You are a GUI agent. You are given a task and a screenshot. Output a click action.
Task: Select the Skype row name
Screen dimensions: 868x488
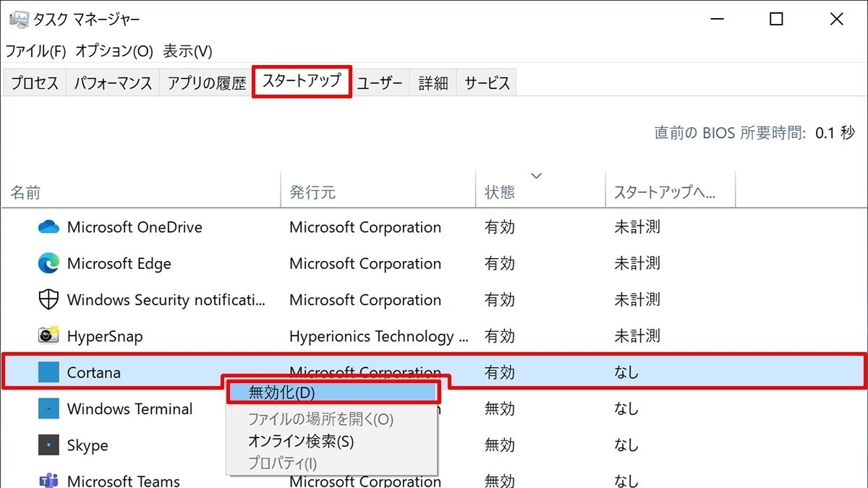(x=88, y=445)
